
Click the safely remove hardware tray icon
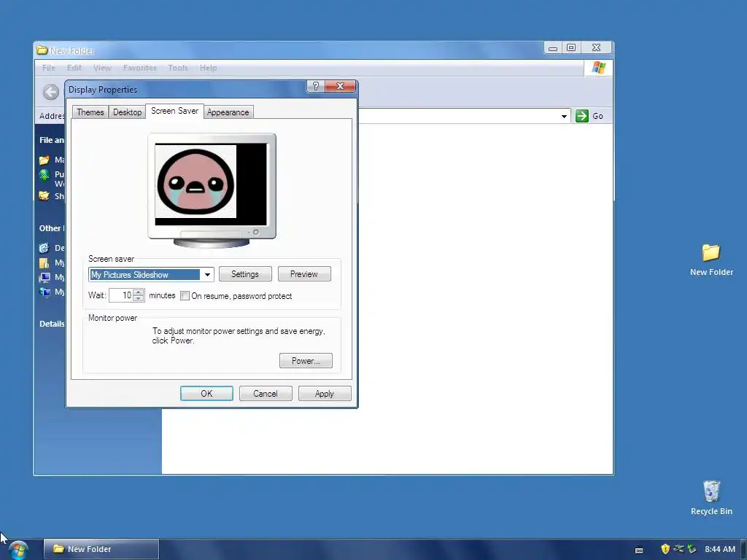692,549
